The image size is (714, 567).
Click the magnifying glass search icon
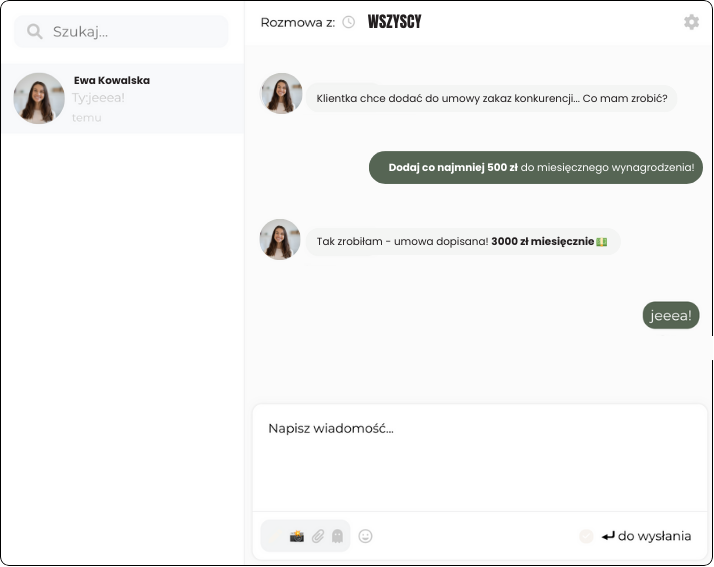point(35,32)
